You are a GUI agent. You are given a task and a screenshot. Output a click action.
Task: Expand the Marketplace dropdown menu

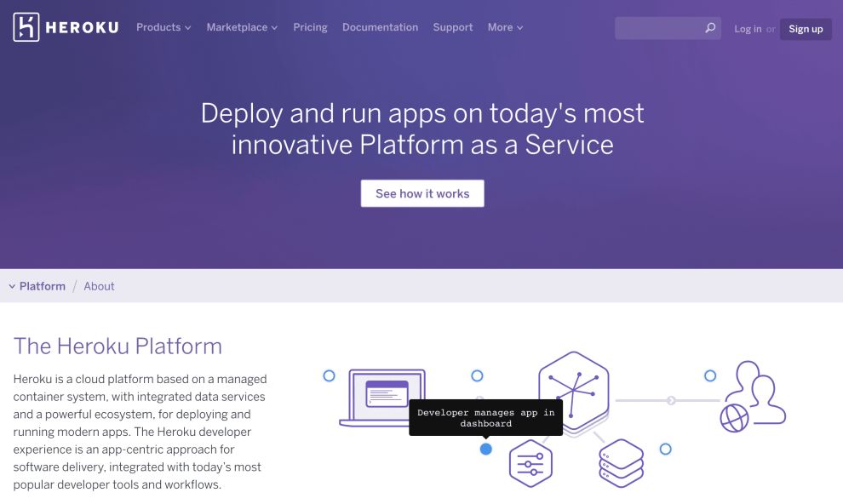(x=242, y=27)
